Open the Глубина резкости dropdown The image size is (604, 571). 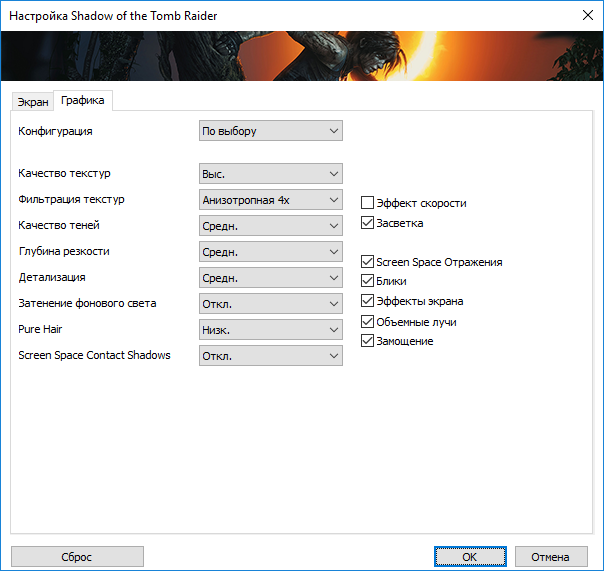271,252
